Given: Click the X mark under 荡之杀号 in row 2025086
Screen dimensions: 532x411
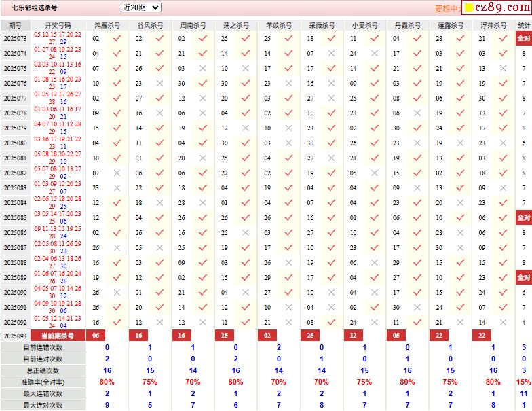Looking at the screenshot, I should pyautogui.click(x=246, y=232).
